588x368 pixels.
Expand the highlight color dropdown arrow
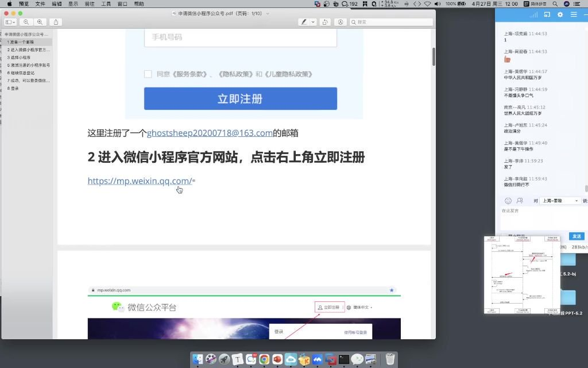pos(313,22)
